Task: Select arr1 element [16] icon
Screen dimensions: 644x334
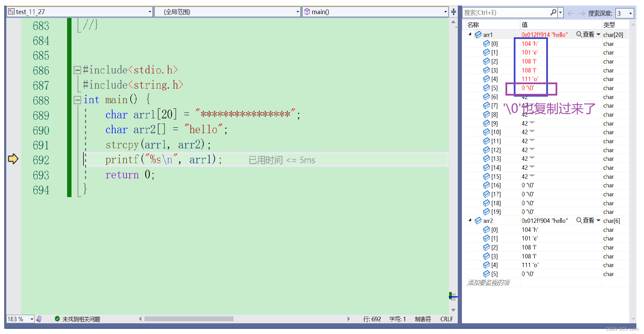Action: 486,185
